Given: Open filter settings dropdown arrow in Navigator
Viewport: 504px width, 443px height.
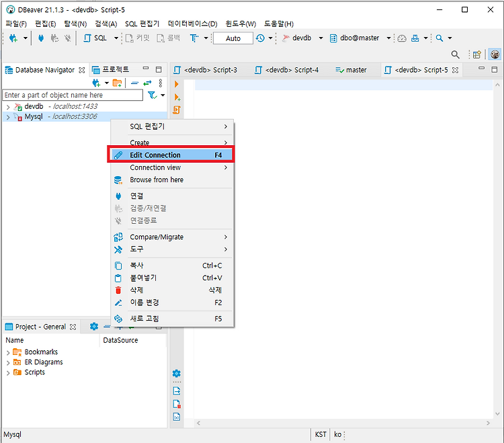Looking at the screenshot, I should pos(163,95).
